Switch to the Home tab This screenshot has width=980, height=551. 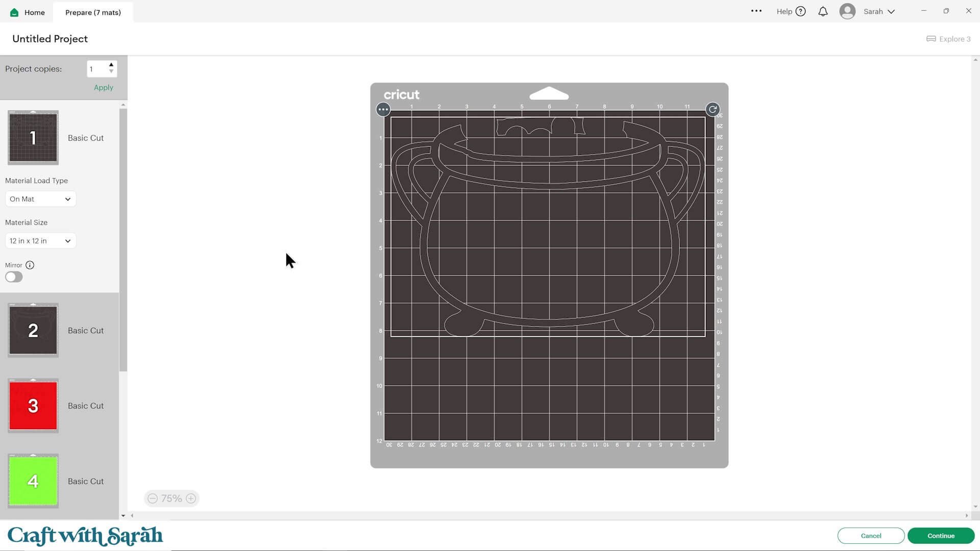click(x=28, y=12)
